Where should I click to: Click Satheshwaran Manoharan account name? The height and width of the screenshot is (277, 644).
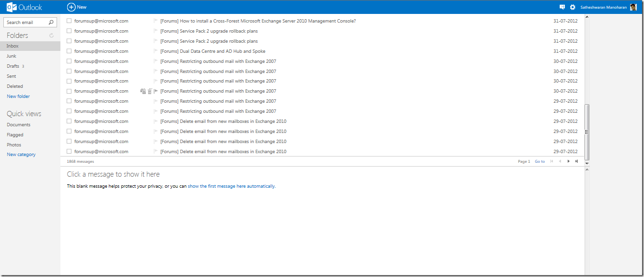[604, 7]
